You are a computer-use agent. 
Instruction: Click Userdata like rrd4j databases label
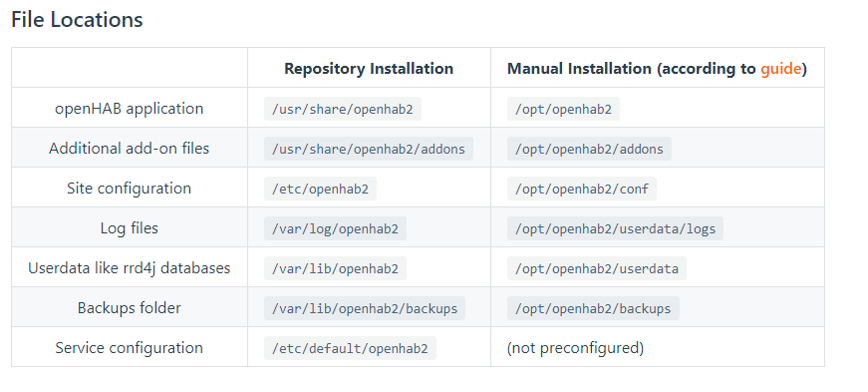click(x=129, y=267)
